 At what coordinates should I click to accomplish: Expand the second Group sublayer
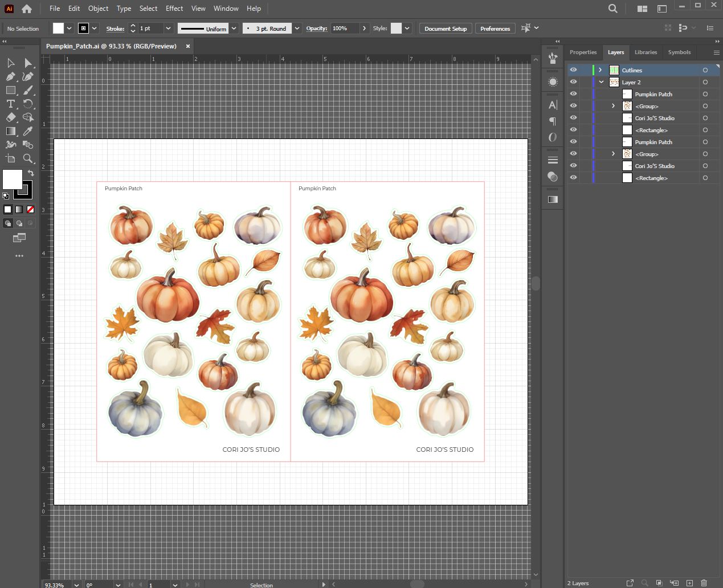pos(614,154)
